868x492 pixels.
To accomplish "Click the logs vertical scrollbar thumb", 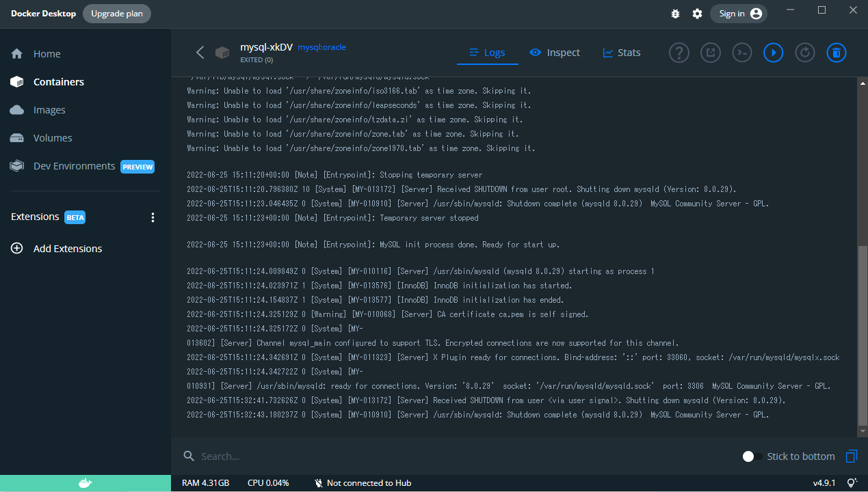I will (862, 335).
